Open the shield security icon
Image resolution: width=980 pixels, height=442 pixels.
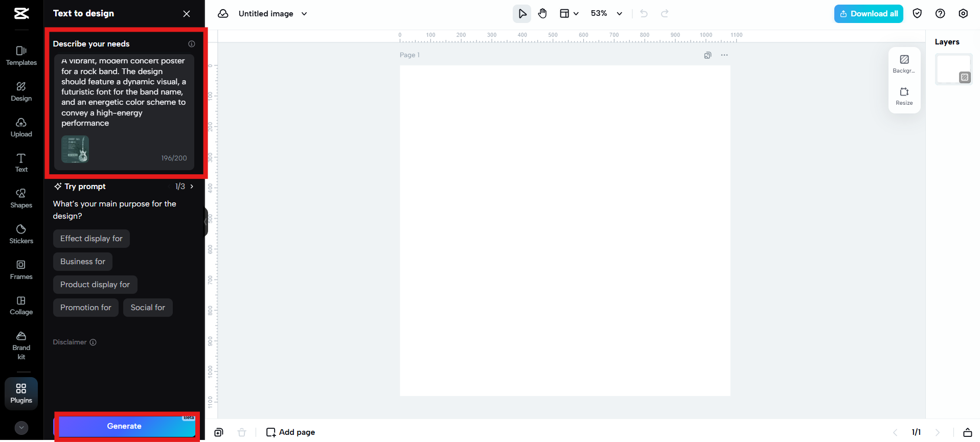click(x=917, y=14)
